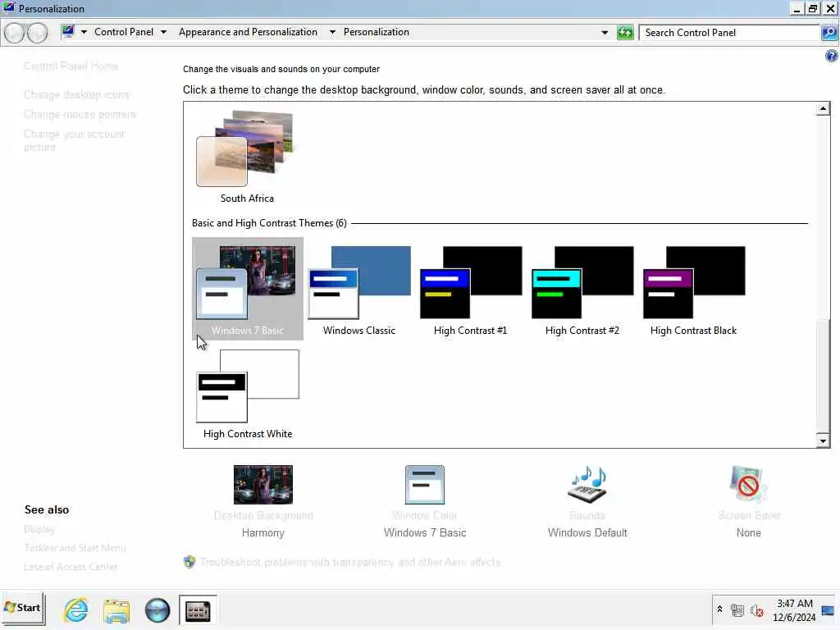Apply the Windows 7 Basic theme
This screenshot has height=630, width=840.
[247, 288]
